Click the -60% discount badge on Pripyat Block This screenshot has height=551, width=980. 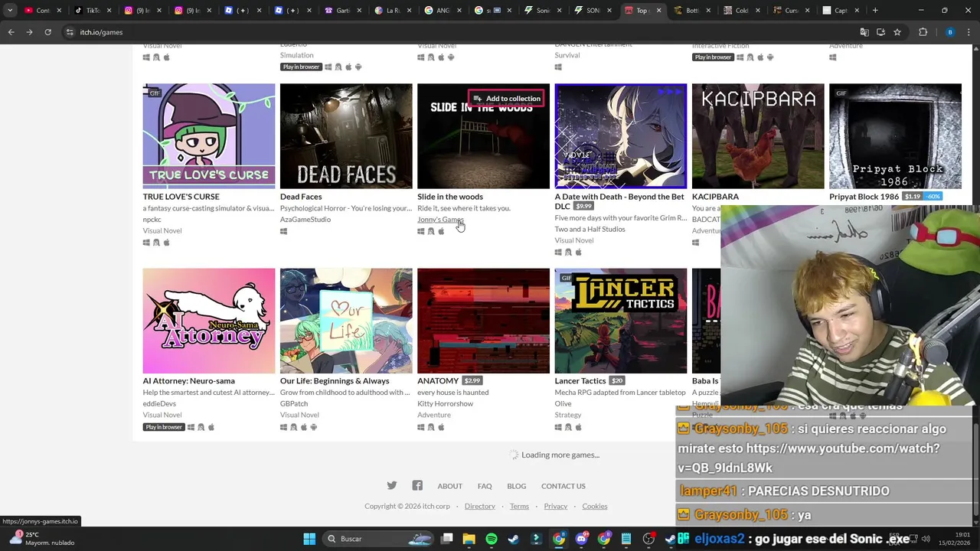pos(933,197)
